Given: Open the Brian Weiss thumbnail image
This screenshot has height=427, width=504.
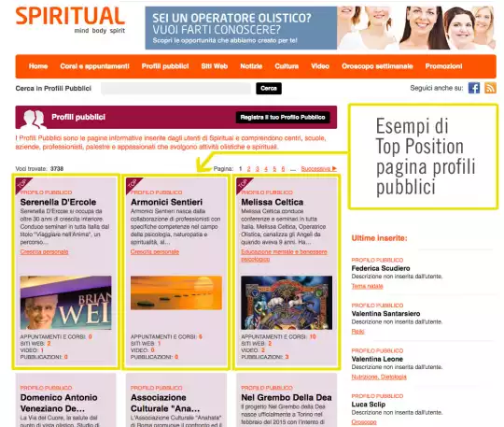Looking at the screenshot, I should [66, 303].
